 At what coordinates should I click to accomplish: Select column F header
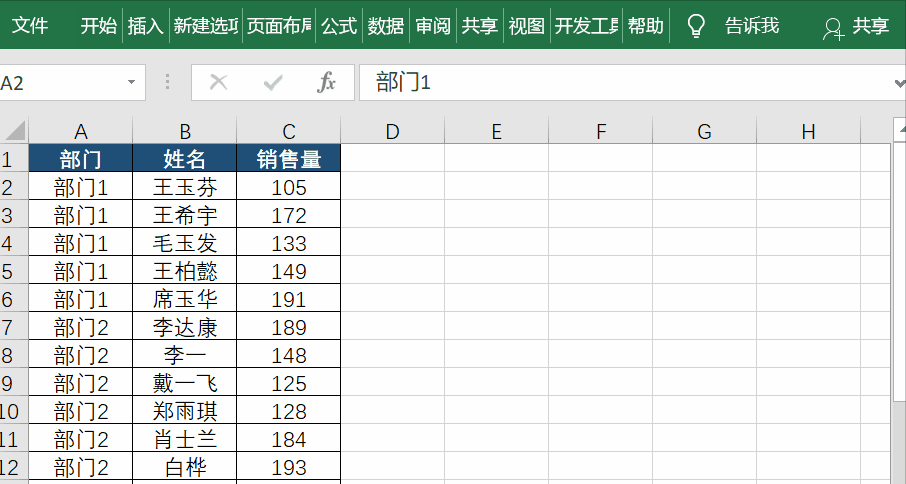[601, 131]
